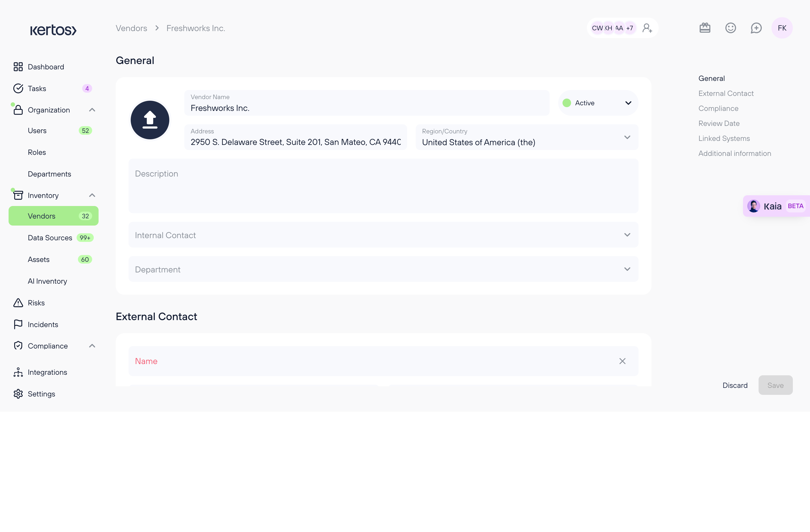Open the Internal Contact dropdown
This screenshot has width=810, height=532.
pos(383,235)
